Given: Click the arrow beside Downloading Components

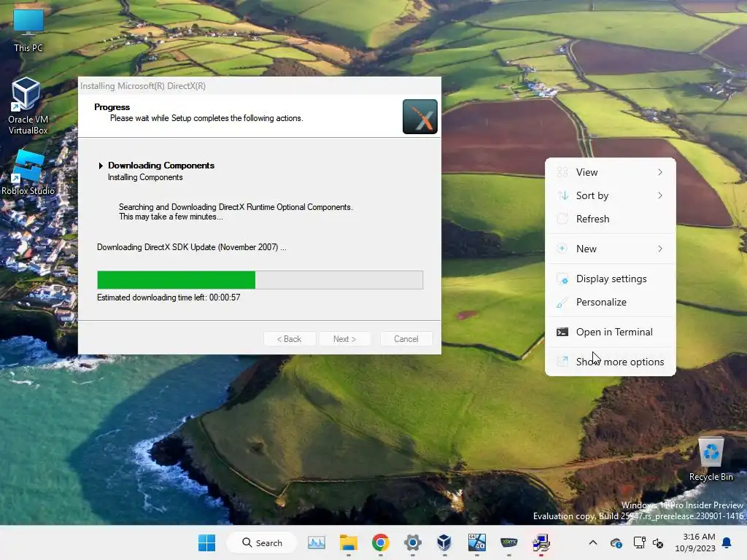Looking at the screenshot, I should click(x=101, y=166).
